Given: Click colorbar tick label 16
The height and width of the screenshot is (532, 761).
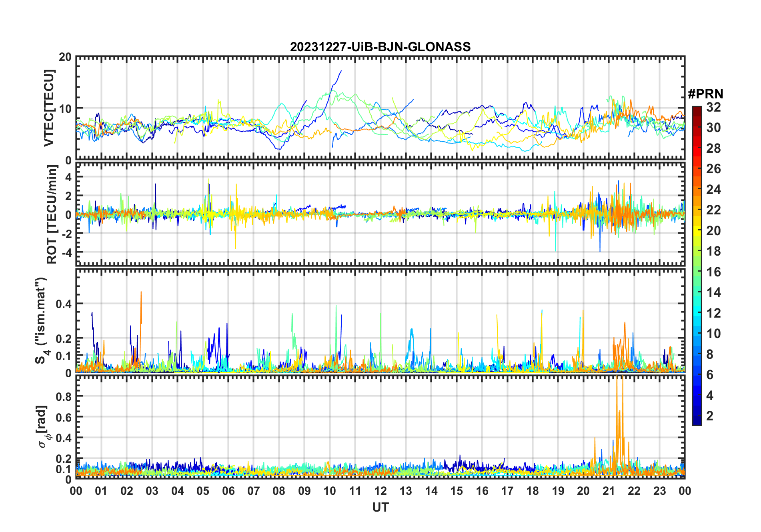Looking at the screenshot, I should click(713, 272).
